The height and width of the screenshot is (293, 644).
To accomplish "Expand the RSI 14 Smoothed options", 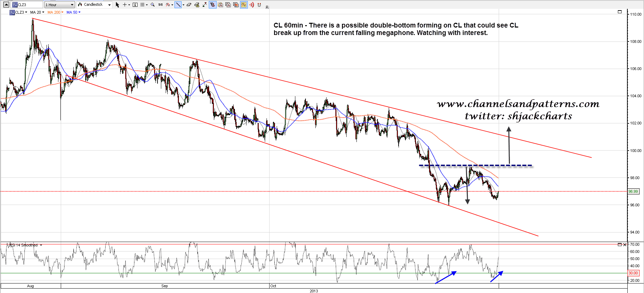I will (41, 245).
